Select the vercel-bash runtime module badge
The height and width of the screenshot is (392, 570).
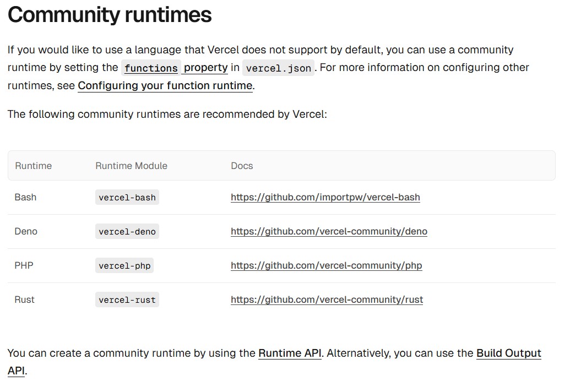coord(127,197)
